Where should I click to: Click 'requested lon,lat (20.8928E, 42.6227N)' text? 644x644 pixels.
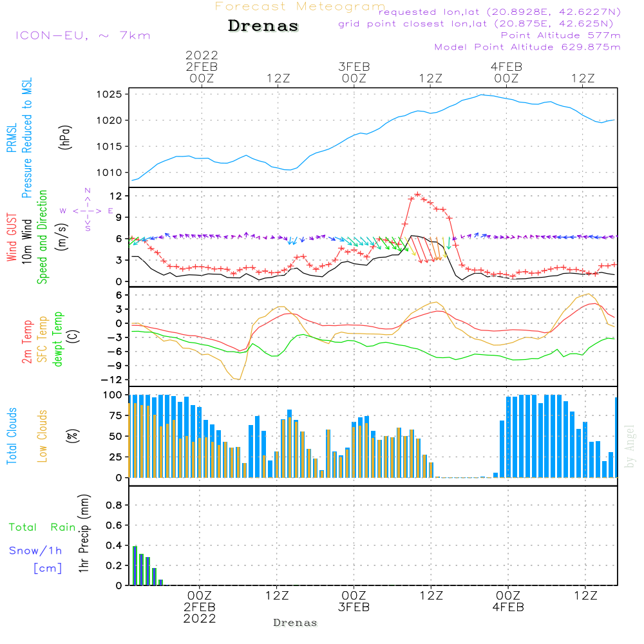[500, 12]
